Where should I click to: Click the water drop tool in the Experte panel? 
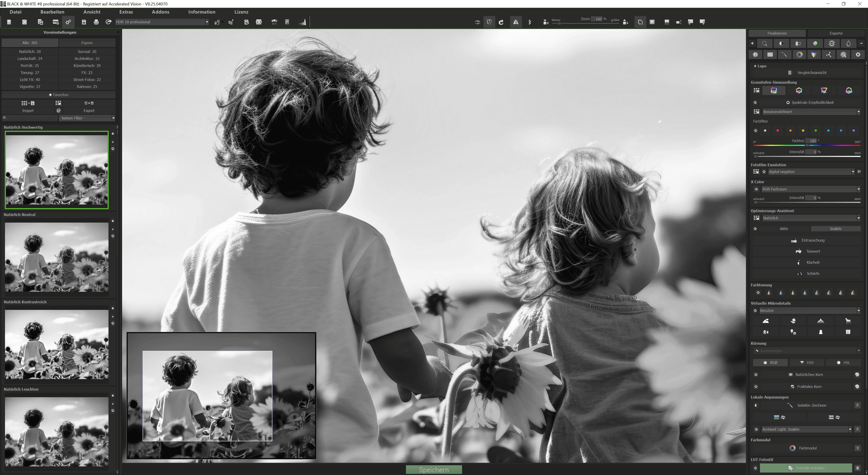pos(849,43)
